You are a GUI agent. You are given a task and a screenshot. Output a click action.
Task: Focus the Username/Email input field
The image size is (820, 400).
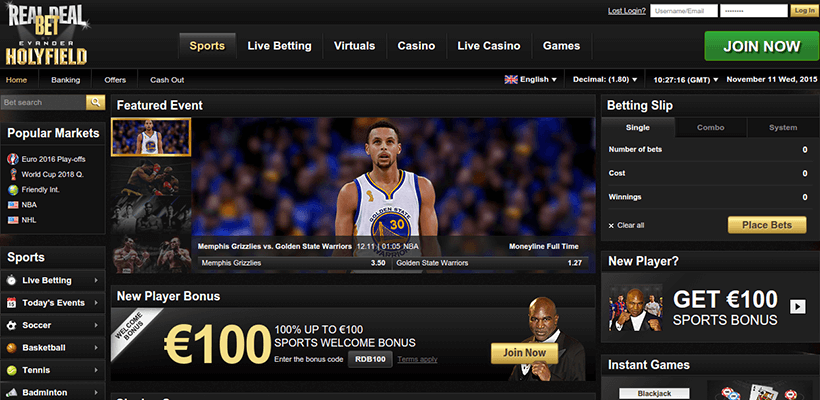click(684, 10)
